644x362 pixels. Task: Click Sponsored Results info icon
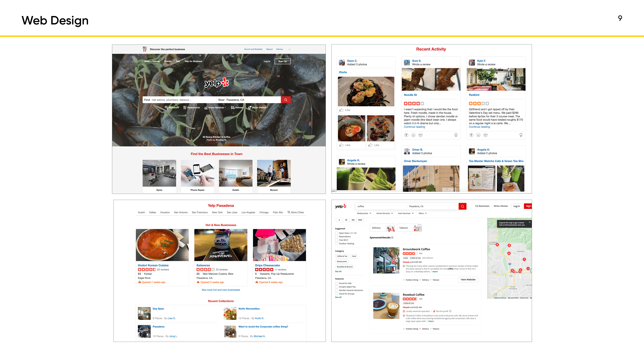point(392,238)
